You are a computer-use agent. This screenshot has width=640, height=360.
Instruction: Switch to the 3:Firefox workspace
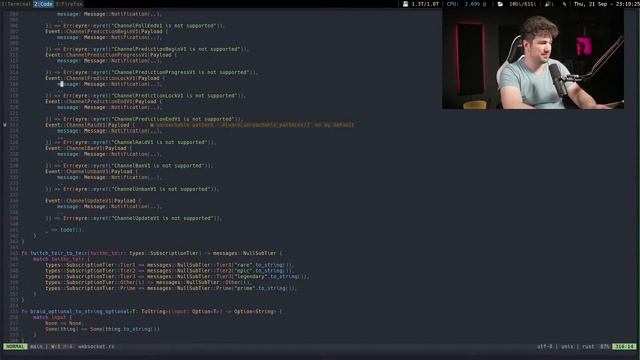click(69, 4)
